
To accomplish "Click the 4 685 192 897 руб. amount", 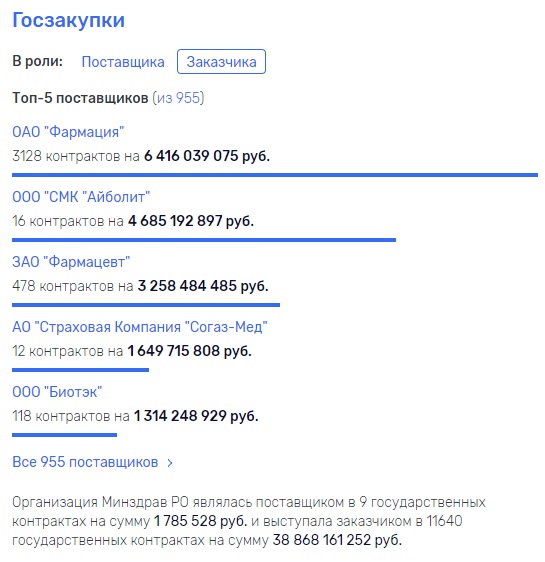I will (x=191, y=221).
